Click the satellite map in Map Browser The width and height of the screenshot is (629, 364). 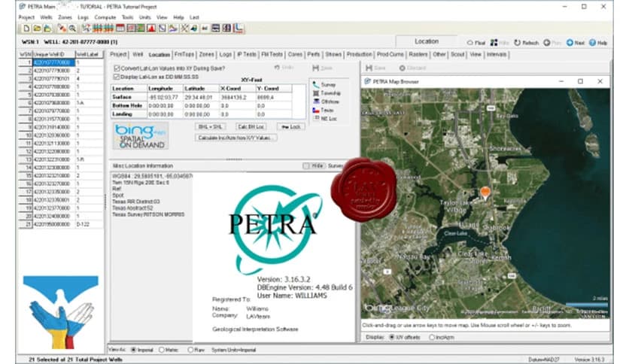(485, 203)
